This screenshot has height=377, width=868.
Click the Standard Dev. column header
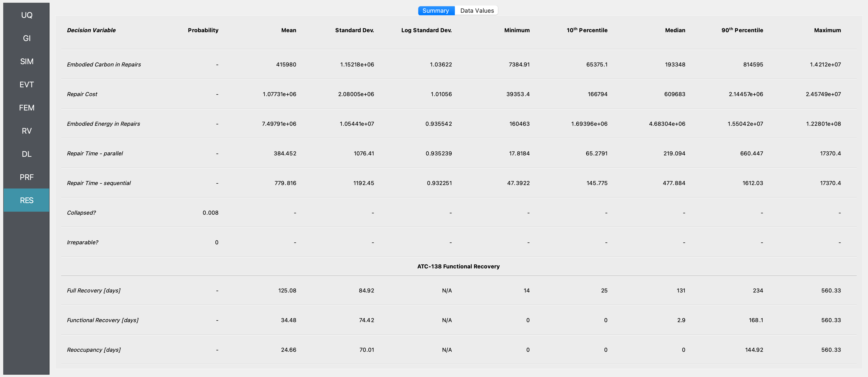click(x=355, y=30)
